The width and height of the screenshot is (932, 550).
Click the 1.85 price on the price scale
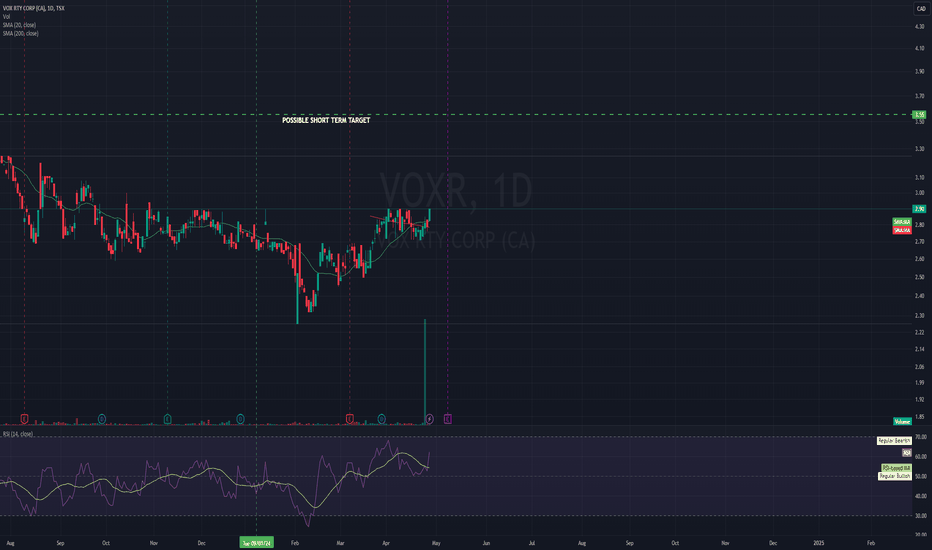(x=920, y=417)
